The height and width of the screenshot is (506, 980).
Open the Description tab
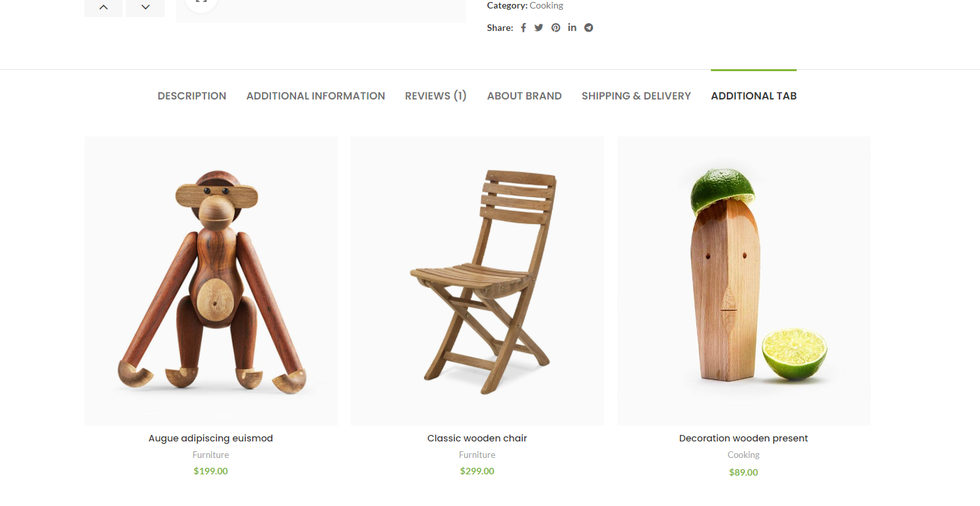pyautogui.click(x=192, y=96)
